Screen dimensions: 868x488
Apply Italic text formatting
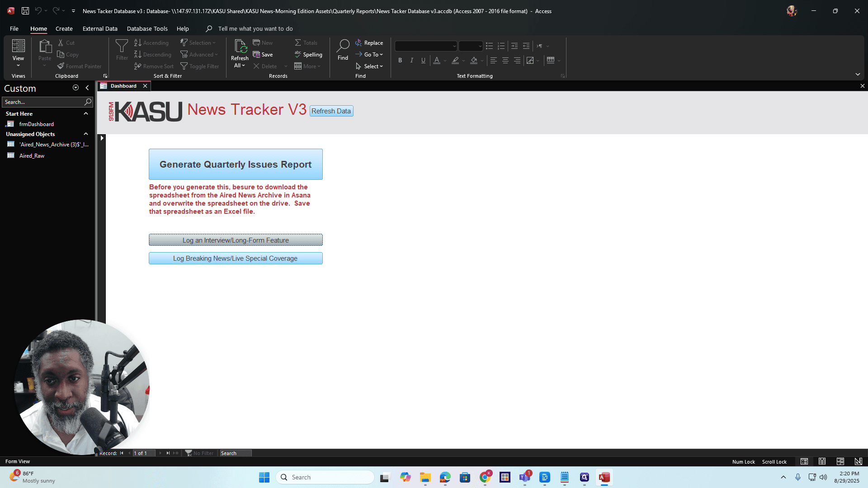[411, 60]
